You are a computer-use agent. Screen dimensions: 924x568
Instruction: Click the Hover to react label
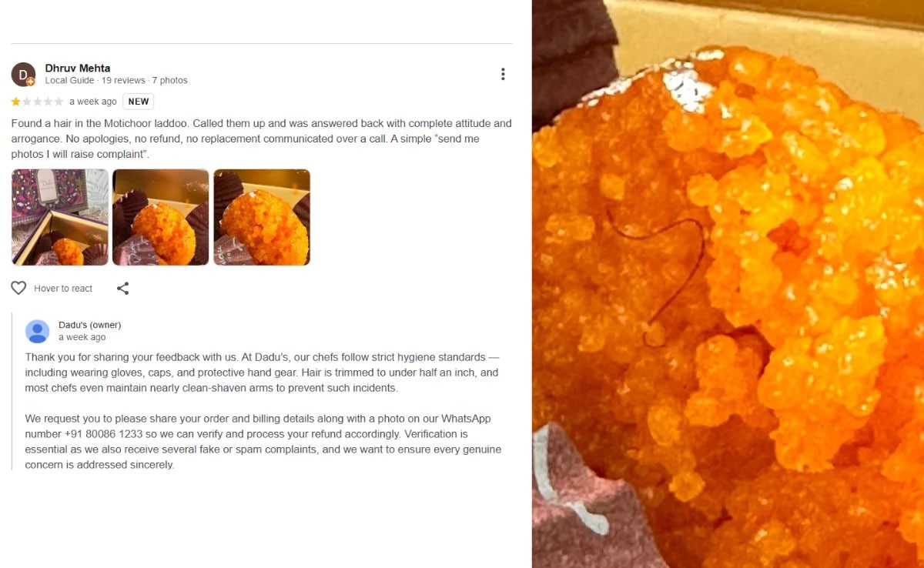[63, 289]
